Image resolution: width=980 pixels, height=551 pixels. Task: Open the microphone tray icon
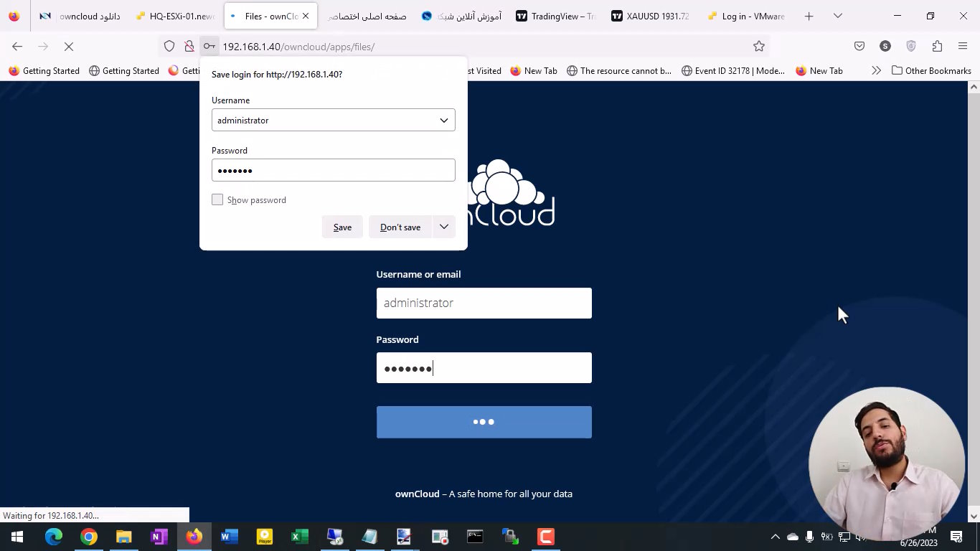pyautogui.click(x=809, y=537)
